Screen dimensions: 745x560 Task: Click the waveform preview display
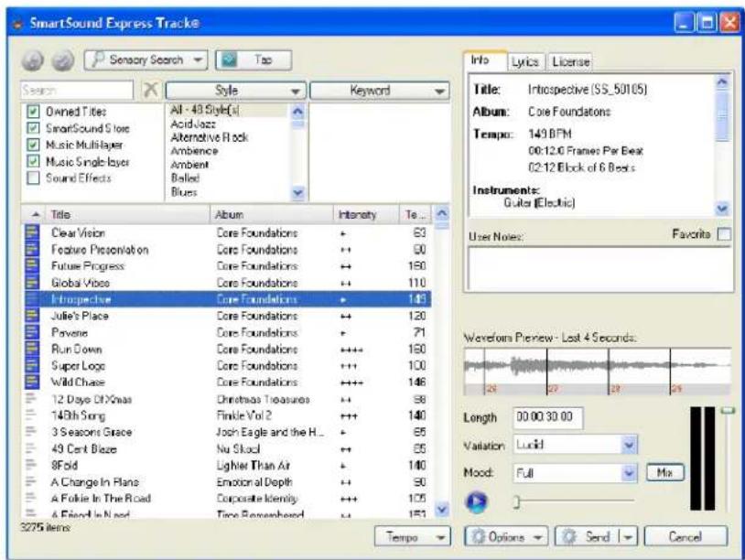click(x=598, y=372)
